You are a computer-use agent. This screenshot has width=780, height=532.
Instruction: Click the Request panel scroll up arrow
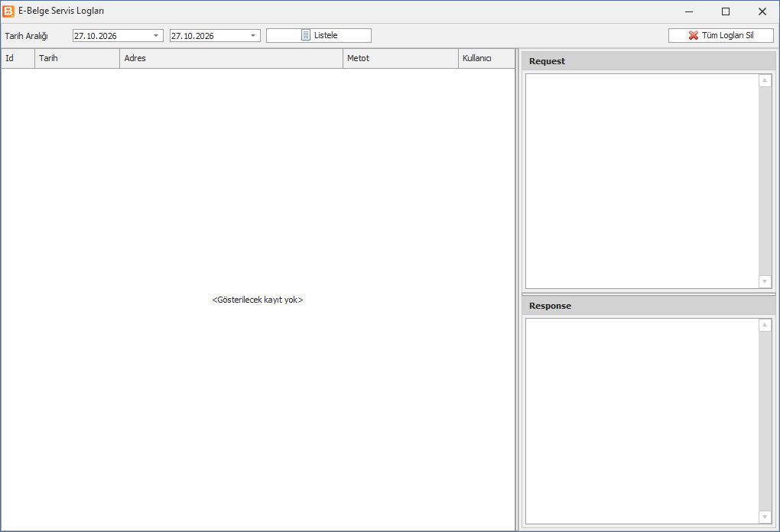[765, 80]
